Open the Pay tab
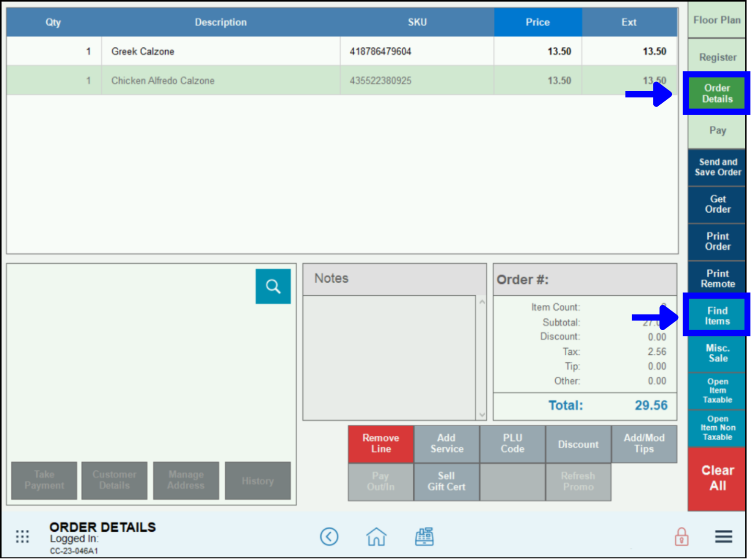Screen dimensions: 752x560 [717, 130]
